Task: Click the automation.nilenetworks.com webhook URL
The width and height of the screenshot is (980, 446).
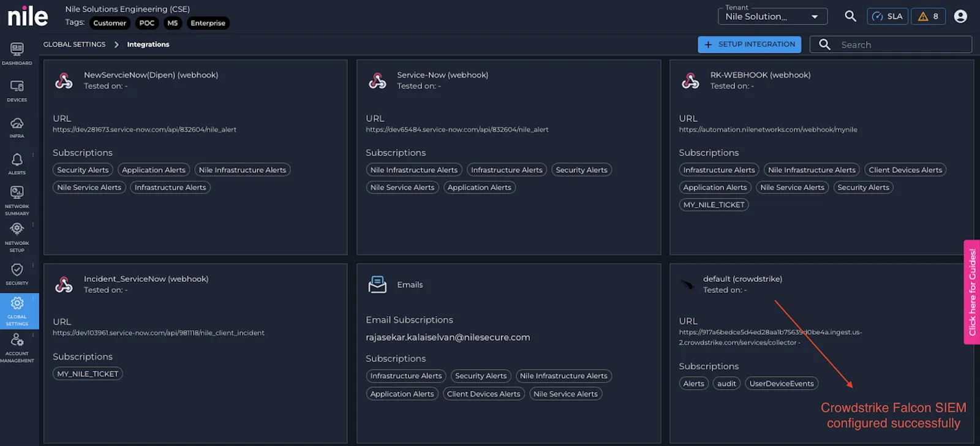Action: click(x=768, y=129)
